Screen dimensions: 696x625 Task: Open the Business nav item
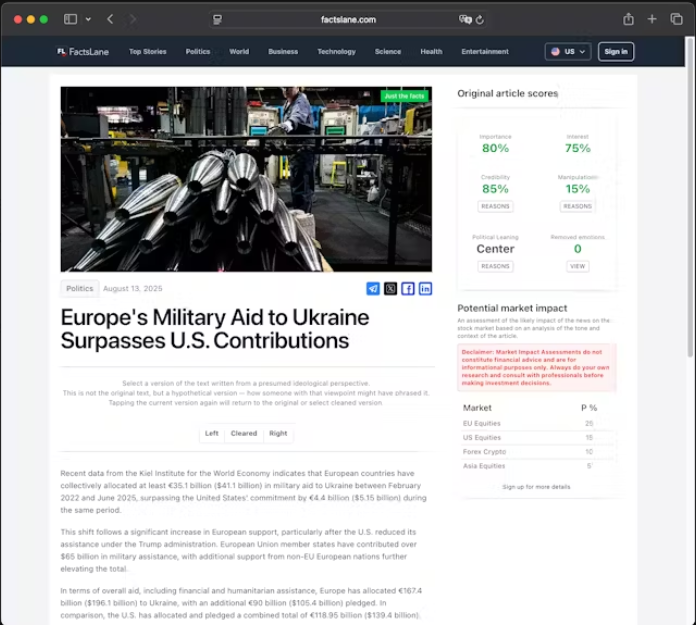point(283,51)
